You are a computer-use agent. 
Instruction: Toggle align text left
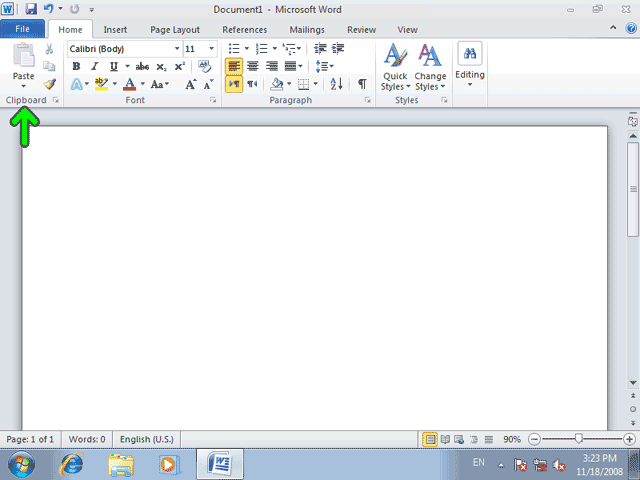(234, 66)
